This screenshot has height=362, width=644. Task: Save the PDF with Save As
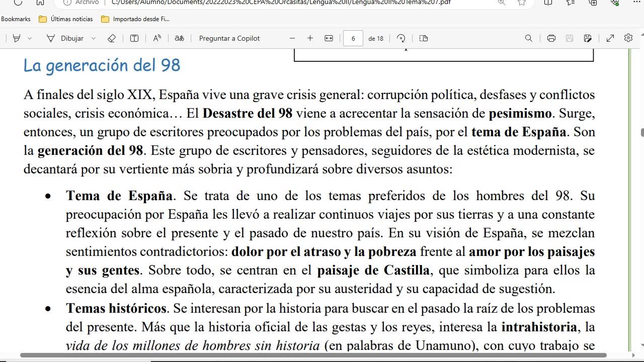(588, 38)
